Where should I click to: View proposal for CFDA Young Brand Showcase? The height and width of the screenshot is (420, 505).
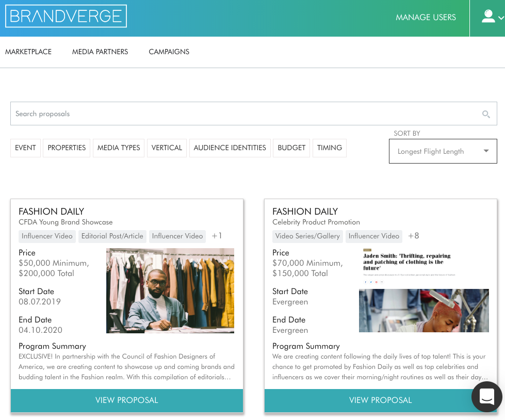[127, 400]
